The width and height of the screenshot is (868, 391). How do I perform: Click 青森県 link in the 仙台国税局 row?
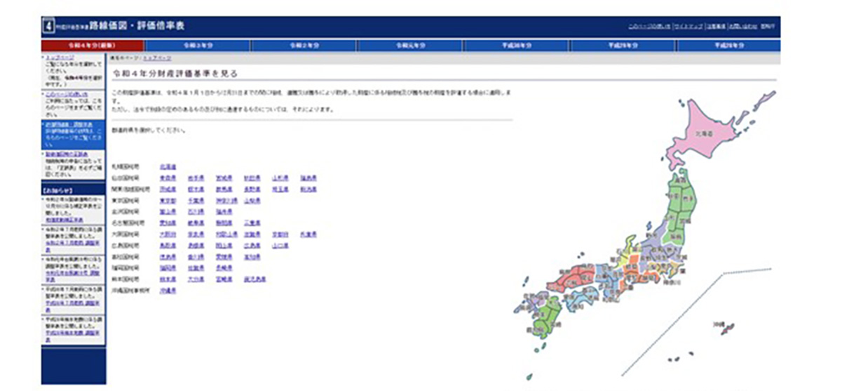[x=167, y=178]
